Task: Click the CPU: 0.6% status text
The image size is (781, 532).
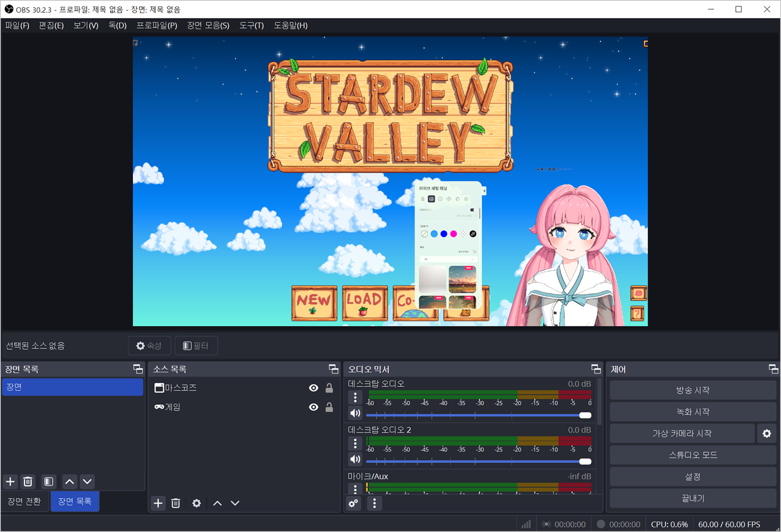Action: pyautogui.click(x=669, y=524)
